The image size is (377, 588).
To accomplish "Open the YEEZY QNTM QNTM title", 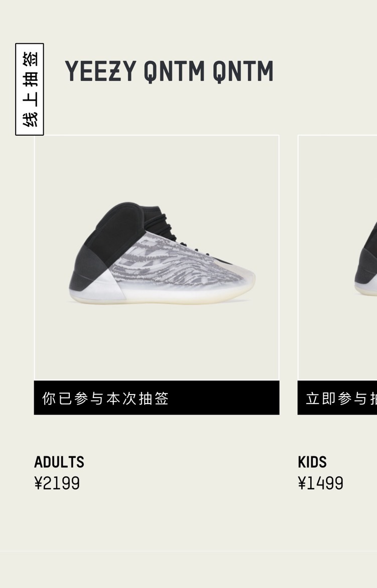I will coord(169,71).
